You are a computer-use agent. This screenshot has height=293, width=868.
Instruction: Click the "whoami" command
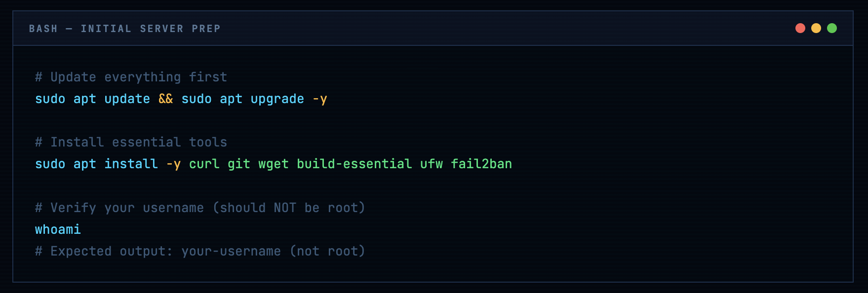[x=58, y=229]
